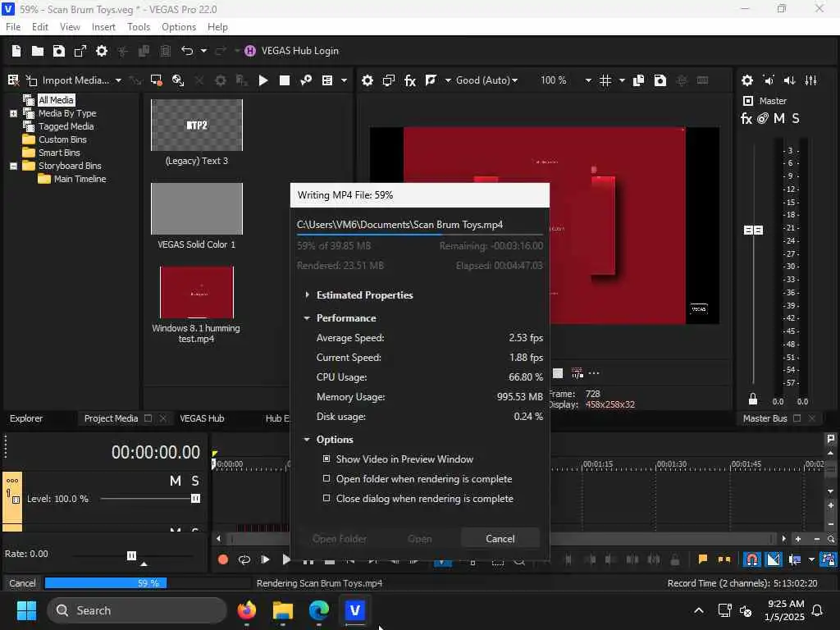Stop media preview in Project Media toolbar
This screenshot has width=840, height=630.
point(285,80)
